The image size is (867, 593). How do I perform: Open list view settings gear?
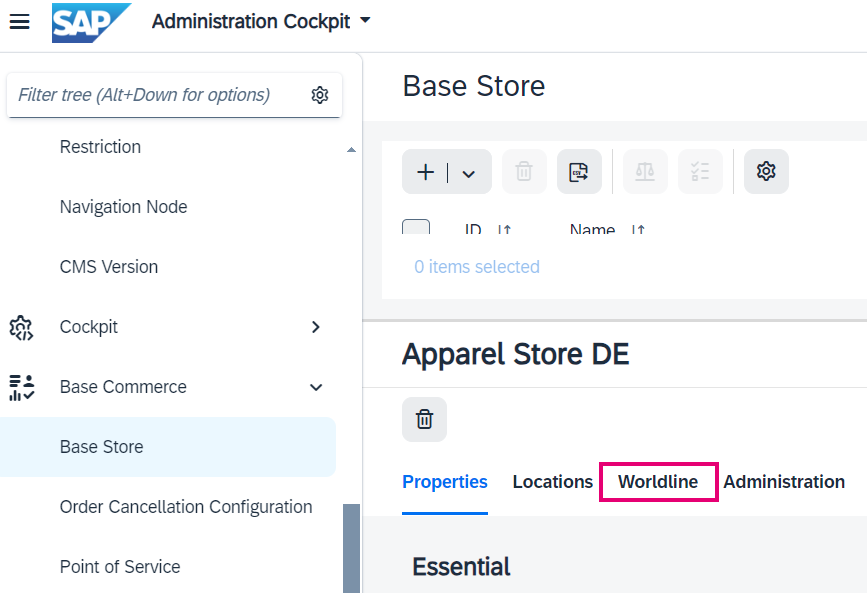click(x=766, y=171)
